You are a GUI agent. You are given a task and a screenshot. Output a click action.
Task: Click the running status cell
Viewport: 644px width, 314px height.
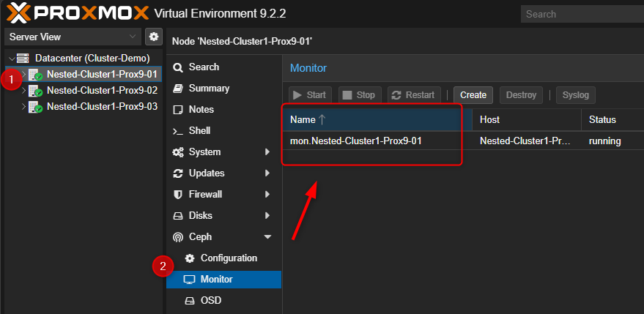pyautogui.click(x=604, y=141)
